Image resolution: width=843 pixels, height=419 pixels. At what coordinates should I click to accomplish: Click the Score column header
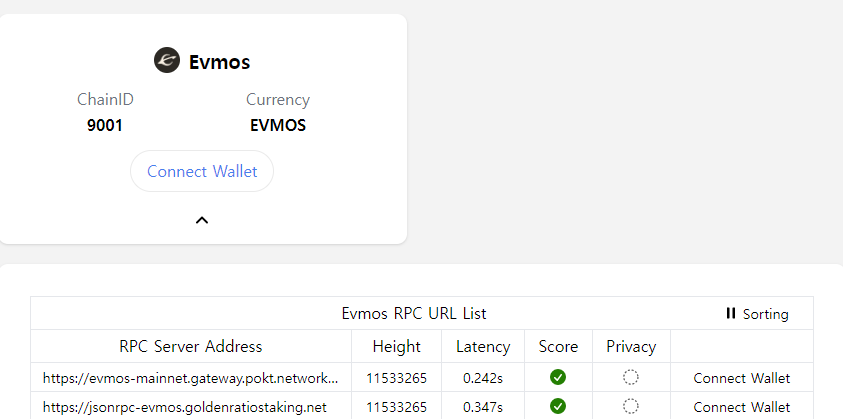tap(558, 346)
